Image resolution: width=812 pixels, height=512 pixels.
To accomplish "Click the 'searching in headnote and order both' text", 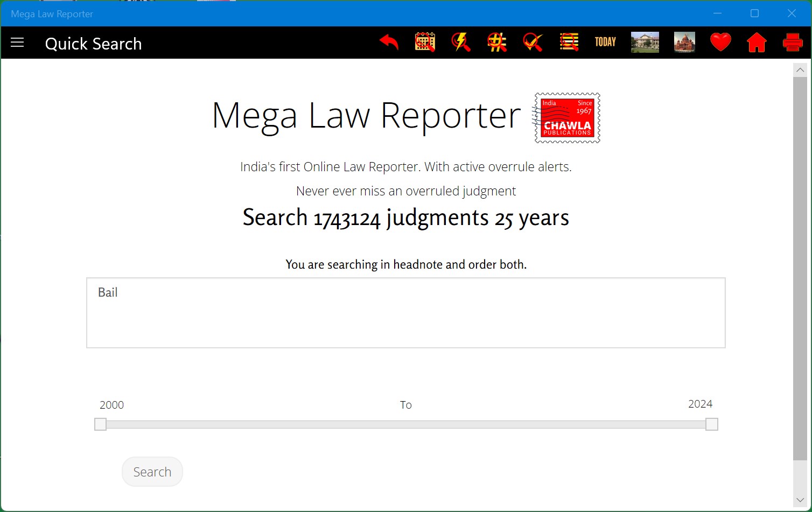I will pos(426,264).
